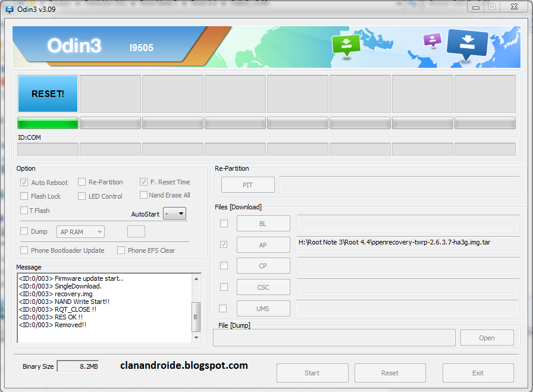Open the AP RAM dump type dropdown
This screenshot has width=533, height=392.
(x=80, y=232)
